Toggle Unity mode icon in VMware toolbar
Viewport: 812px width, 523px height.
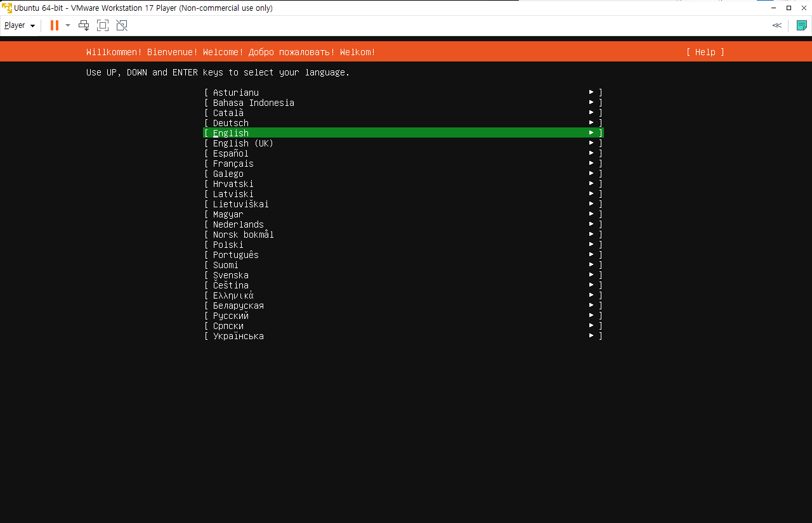[122, 25]
